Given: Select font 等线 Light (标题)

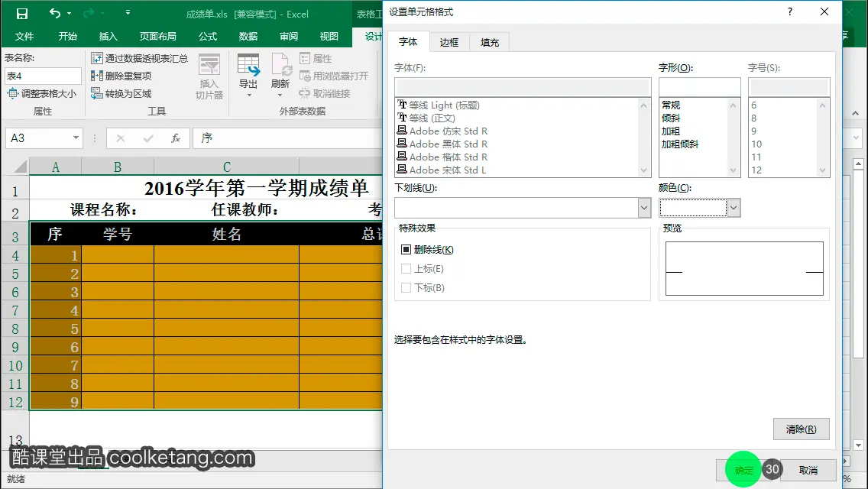Looking at the screenshot, I should 444,105.
